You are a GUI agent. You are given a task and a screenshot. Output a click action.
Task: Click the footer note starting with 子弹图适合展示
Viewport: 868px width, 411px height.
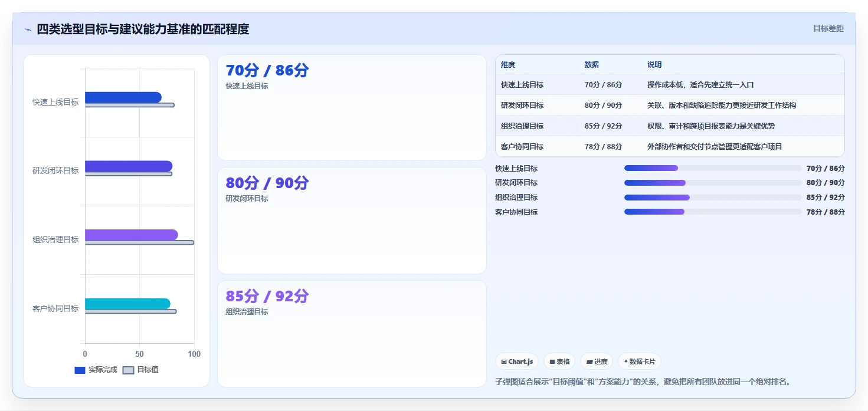pyautogui.click(x=643, y=382)
